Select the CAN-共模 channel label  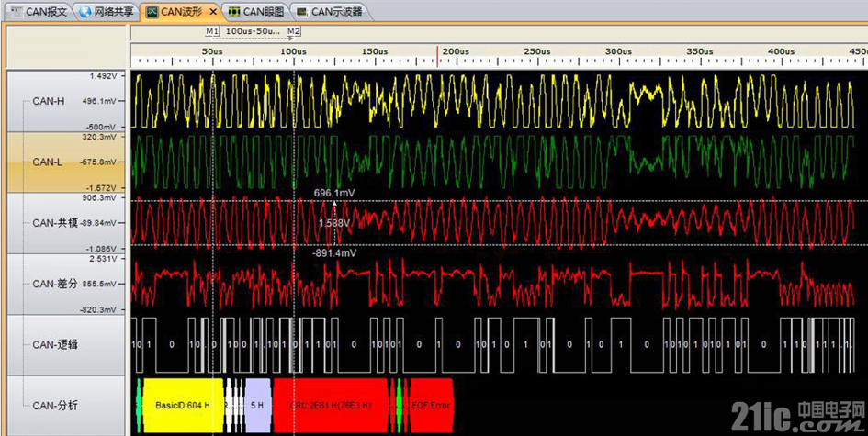[55, 223]
